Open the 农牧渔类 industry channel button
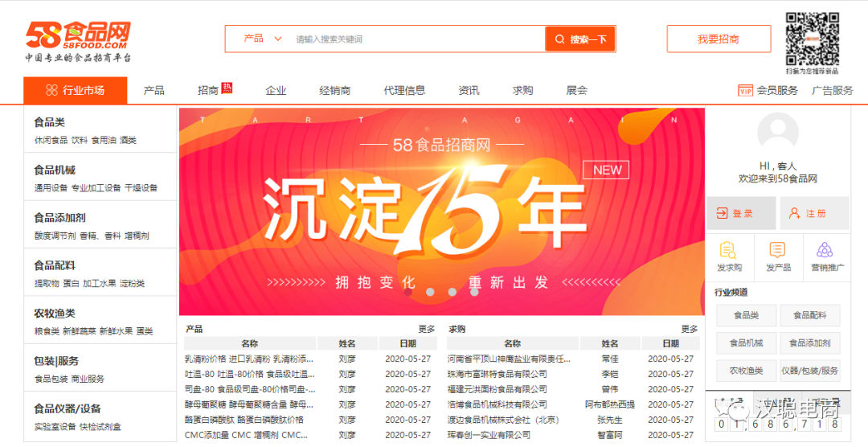Screen dimensions: 868x447 click(746, 371)
